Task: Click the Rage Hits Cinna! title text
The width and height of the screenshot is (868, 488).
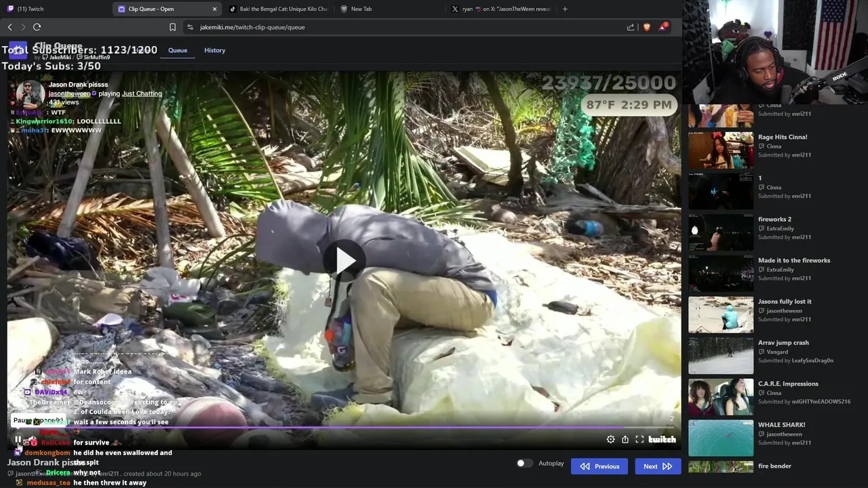Action: (783, 137)
